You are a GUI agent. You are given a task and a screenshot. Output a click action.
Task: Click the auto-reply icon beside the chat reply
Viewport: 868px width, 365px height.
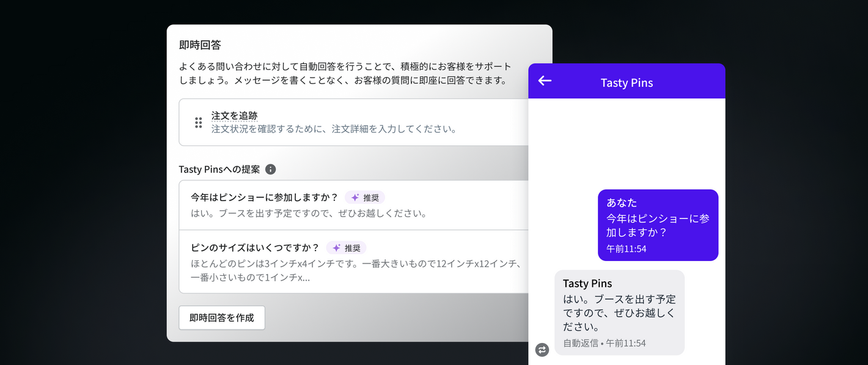click(542, 350)
